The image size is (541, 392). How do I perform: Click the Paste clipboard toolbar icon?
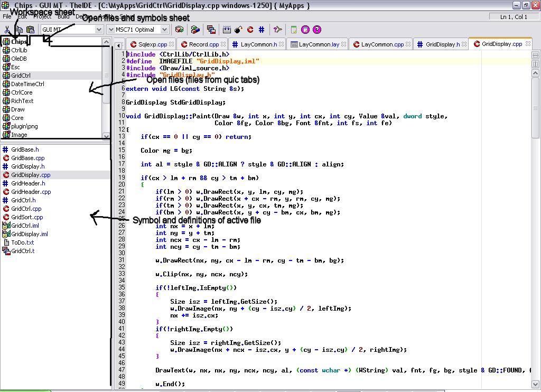(30, 30)
